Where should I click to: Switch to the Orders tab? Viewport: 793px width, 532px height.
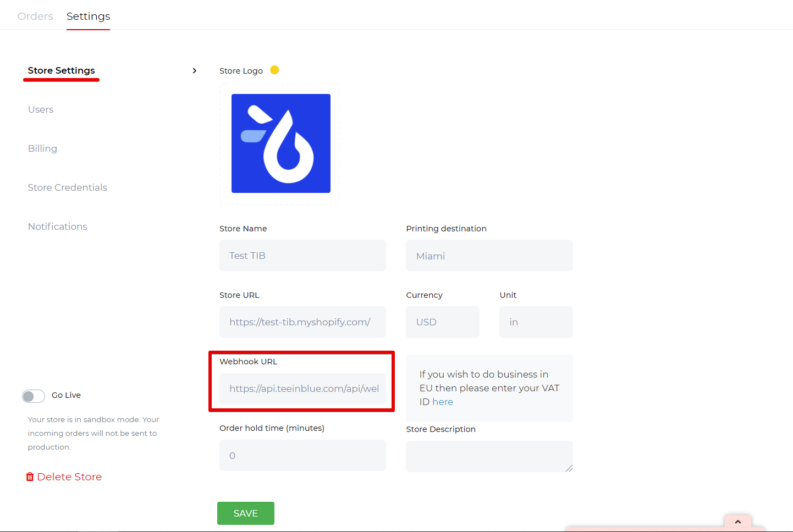point(35,16)
